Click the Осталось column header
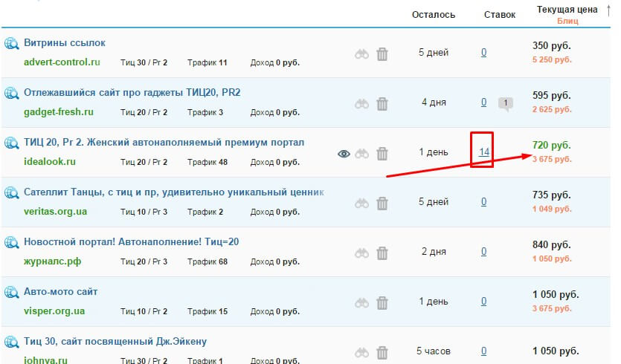Viewport: 621px width, 364px height. coord(433,14)
